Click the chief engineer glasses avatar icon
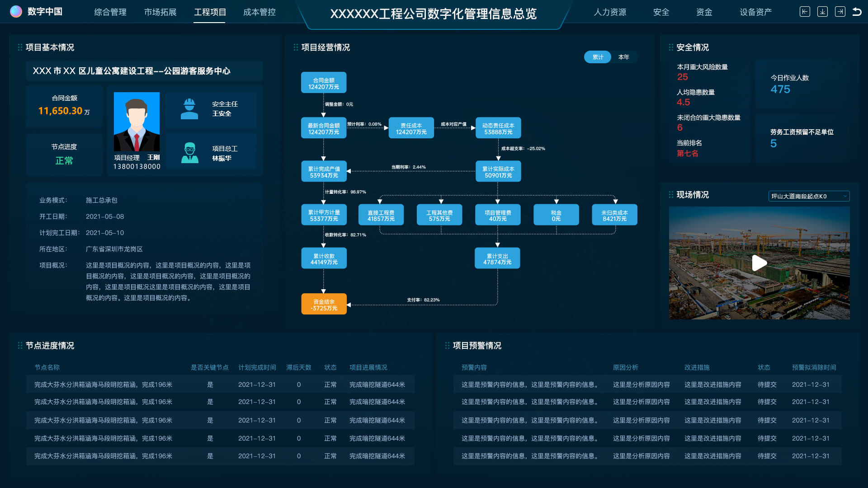Screen dimensions: 868x488 (189, 153)
